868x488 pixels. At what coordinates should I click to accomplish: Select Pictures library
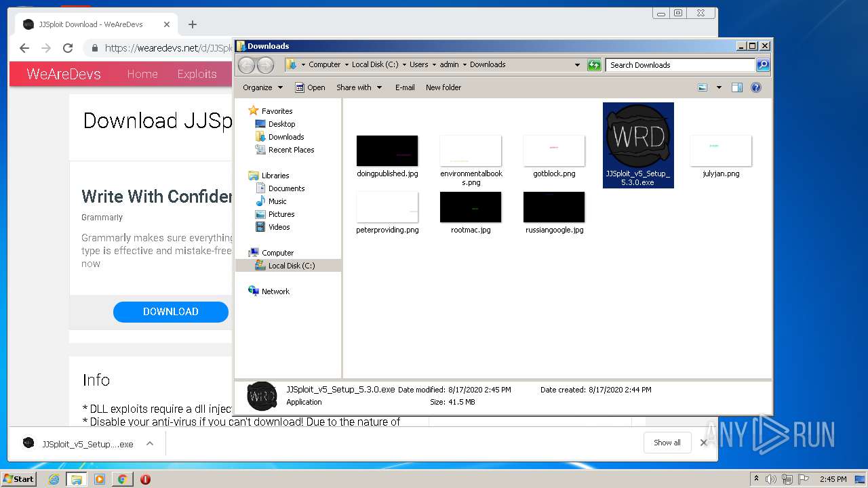[x=281, y=214]
